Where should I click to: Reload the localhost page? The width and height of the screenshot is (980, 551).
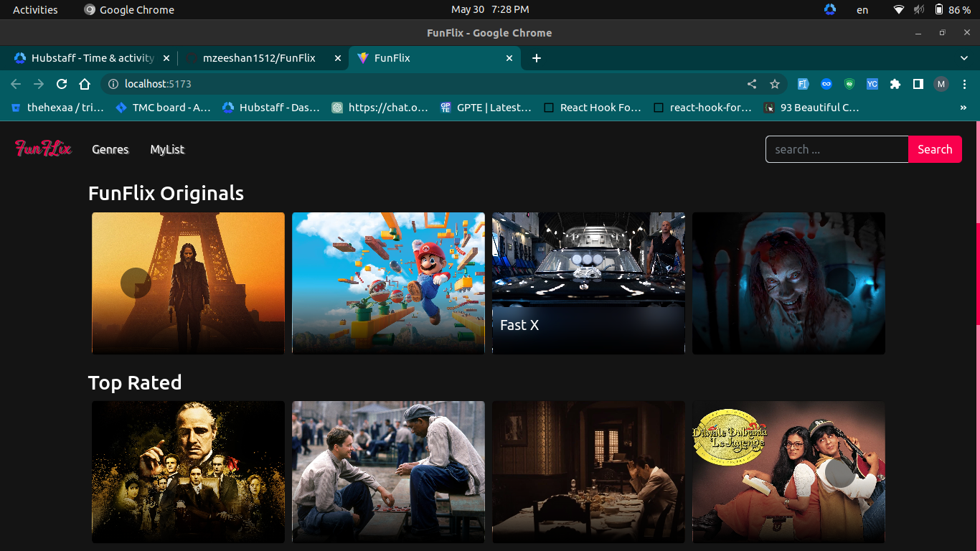pyautogui.click(x=62, y=84)
